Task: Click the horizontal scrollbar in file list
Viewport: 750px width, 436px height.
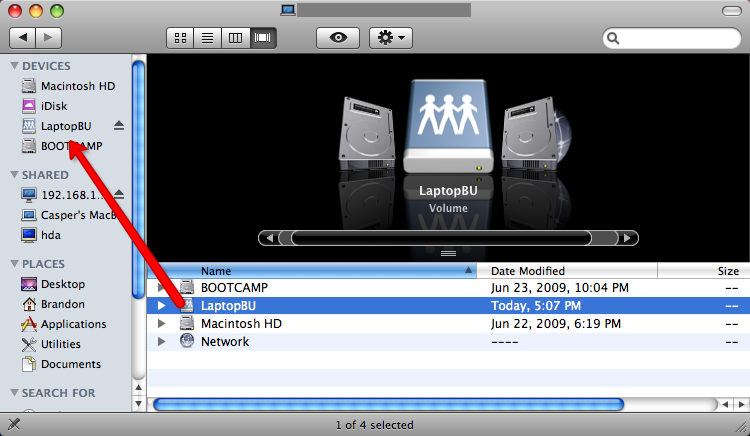Action: [388, 404]
